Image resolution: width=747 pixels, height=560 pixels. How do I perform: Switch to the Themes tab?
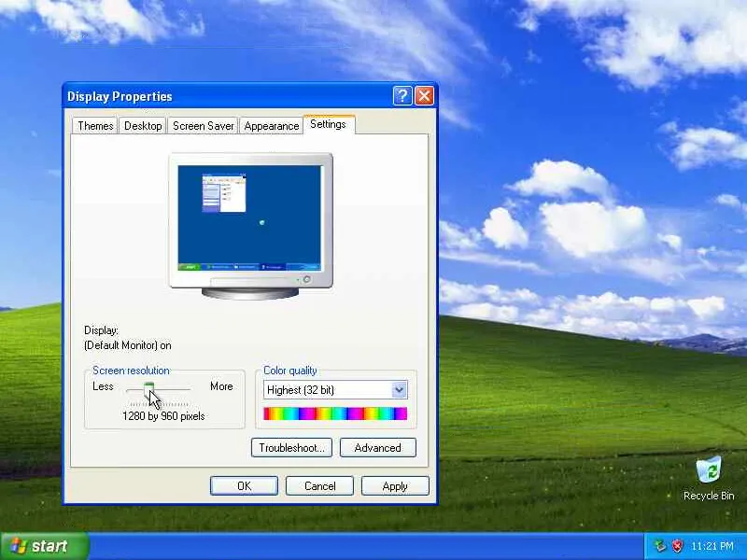point(95,126)
